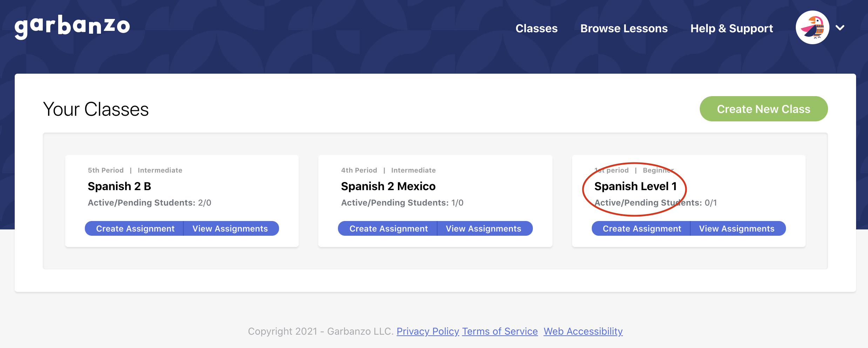The width and height of the screenshot is (868, 348).
Task: Open your profile avatar
Action: click(813, 27)
